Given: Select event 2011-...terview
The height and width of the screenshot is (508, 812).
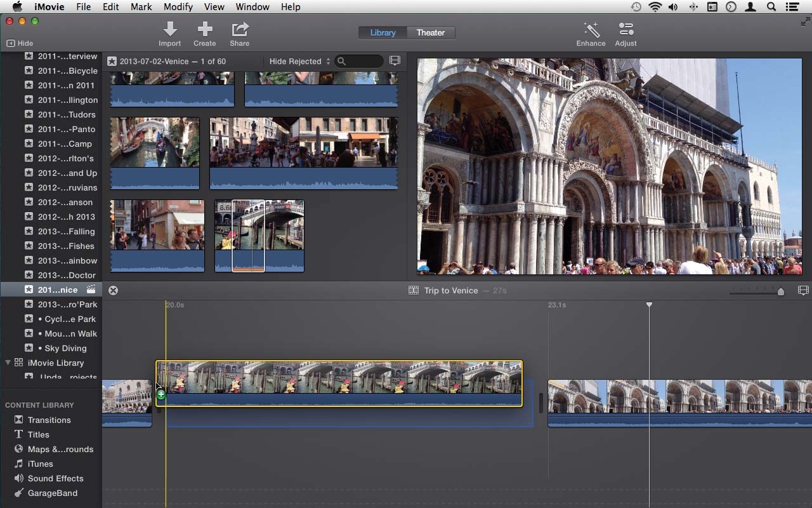Looking at the screenshot, I should [67, 56].
